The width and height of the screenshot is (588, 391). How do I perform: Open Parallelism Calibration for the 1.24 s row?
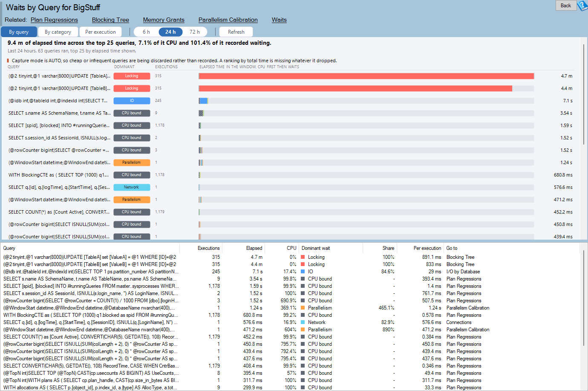(x=467, y=308)
